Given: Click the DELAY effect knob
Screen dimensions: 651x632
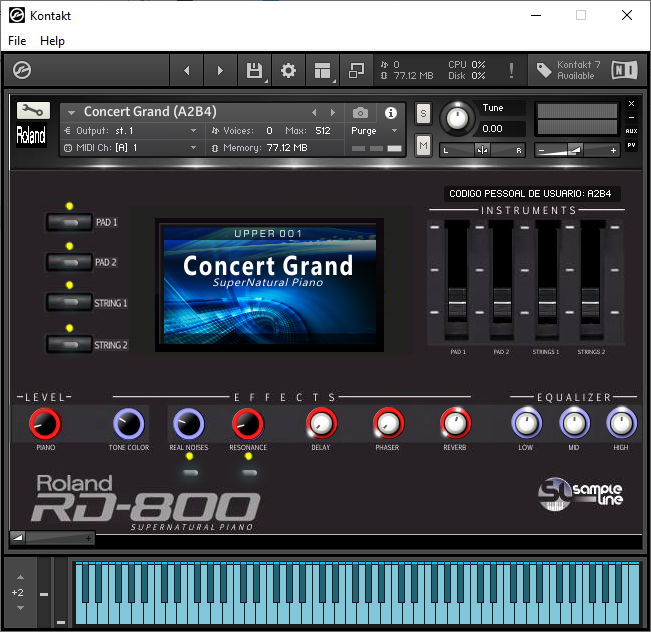Looking at the screenshot, I should coord(321,423).
